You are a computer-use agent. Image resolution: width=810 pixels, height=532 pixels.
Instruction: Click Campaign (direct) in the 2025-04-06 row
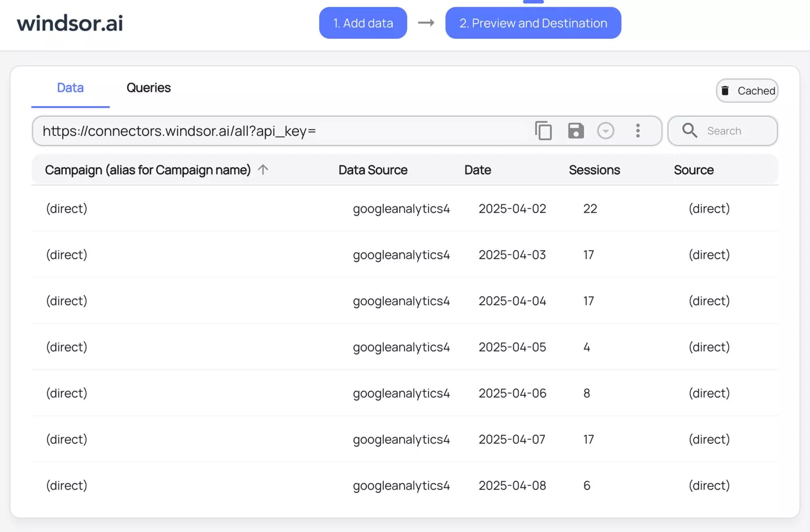coord(66,393)
